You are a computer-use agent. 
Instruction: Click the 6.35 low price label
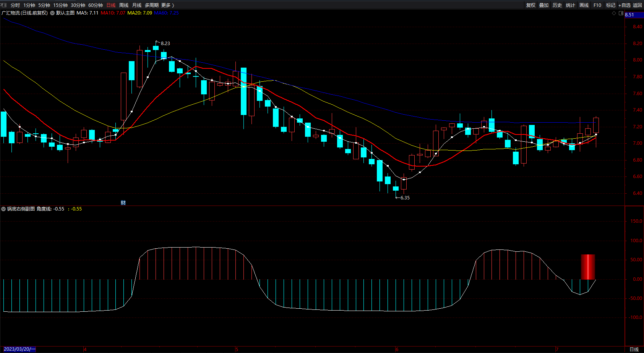[405, 198]
